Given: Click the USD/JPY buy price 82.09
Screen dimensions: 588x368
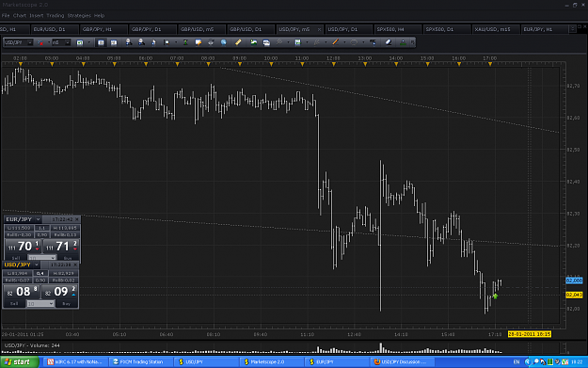Looking at the screenshot, I should [x=59, y=292].
